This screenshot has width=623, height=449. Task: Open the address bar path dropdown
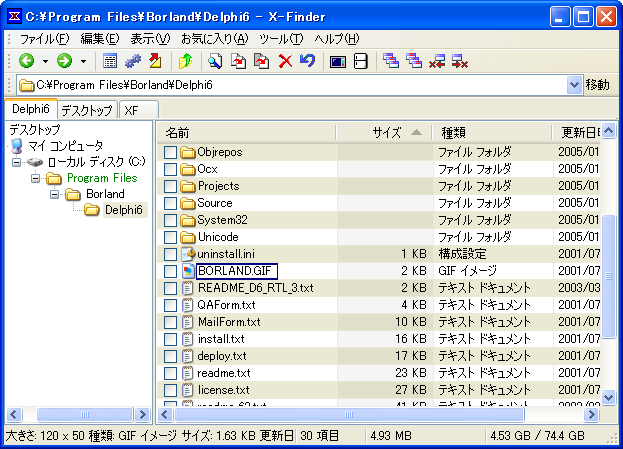click(574, 85)
